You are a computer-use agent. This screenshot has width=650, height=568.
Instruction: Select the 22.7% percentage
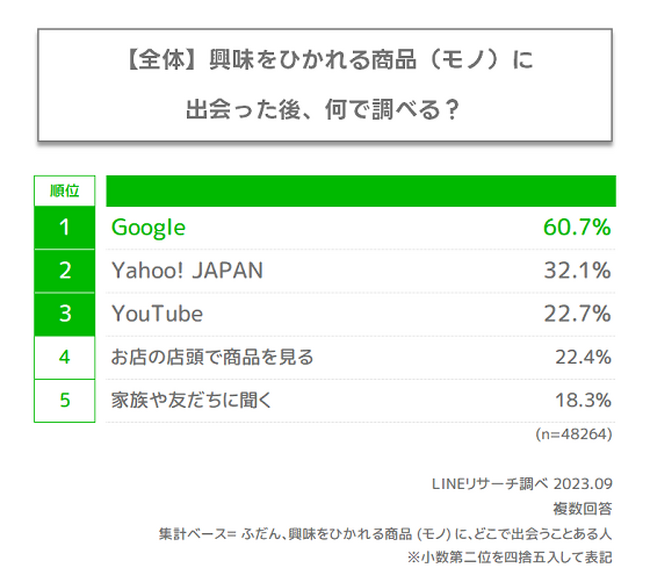pos(576,314)
